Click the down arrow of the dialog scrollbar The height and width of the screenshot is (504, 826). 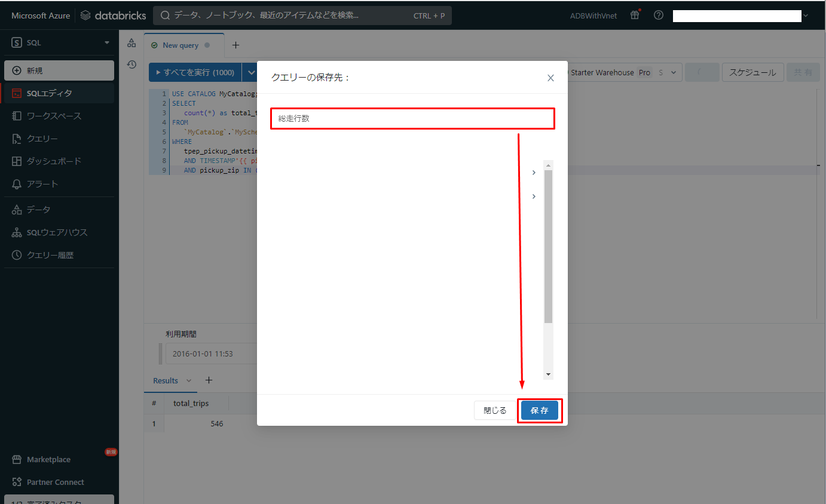click(548, 374)
